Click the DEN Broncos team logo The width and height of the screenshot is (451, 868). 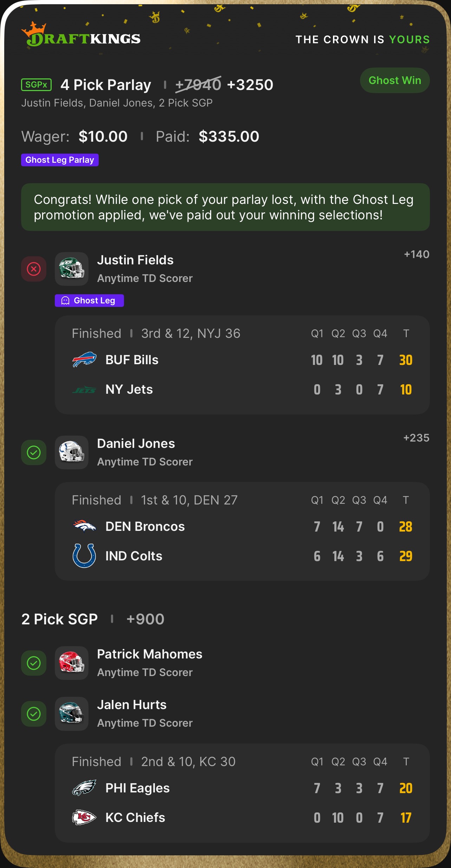84,526
